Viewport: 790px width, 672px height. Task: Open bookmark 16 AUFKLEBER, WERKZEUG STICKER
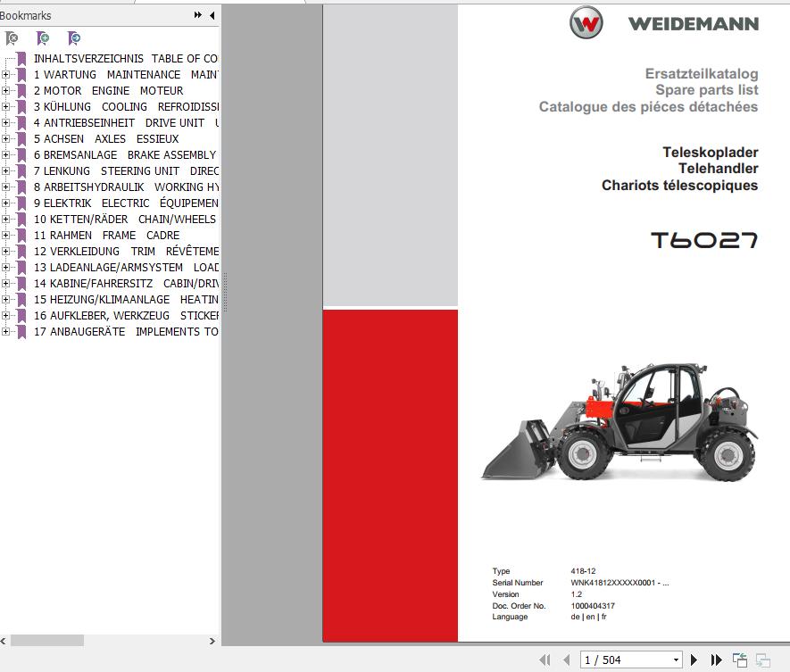pyautogui.click(x=126, y=316)
